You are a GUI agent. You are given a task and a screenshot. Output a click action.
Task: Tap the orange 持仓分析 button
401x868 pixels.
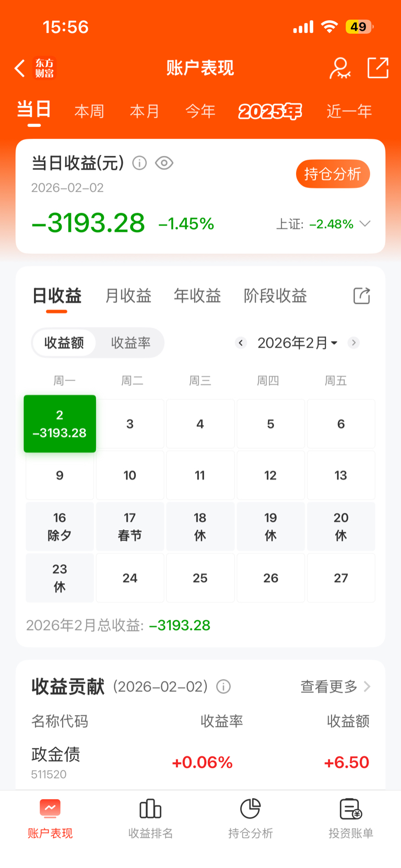tap(333, 174)
